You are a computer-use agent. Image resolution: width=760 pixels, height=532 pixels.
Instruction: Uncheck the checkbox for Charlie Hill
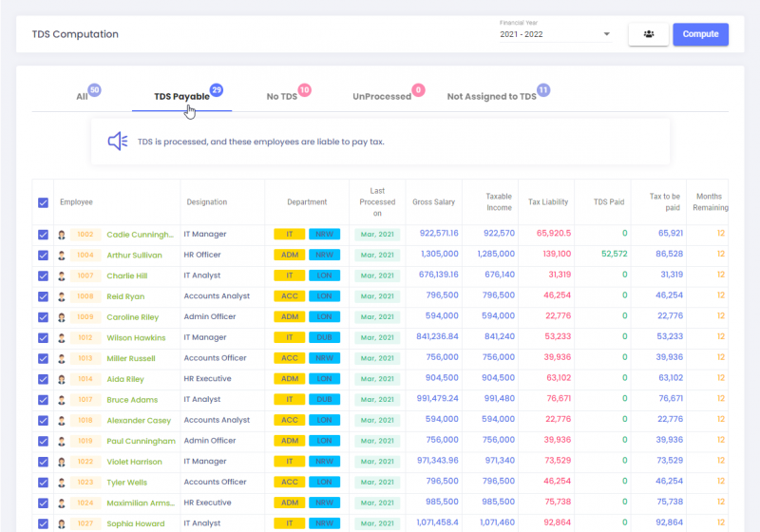point(43,275)
